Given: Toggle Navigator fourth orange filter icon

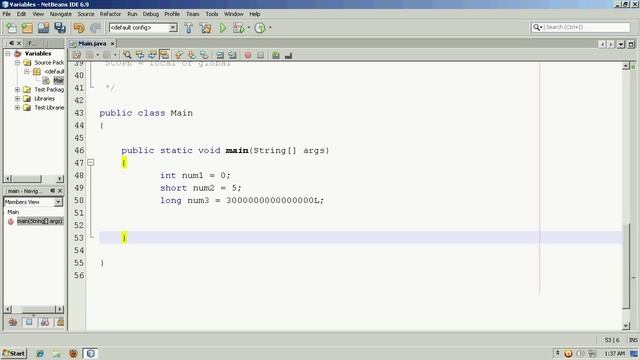Looking at the screenshot, I should coord(60,322).
